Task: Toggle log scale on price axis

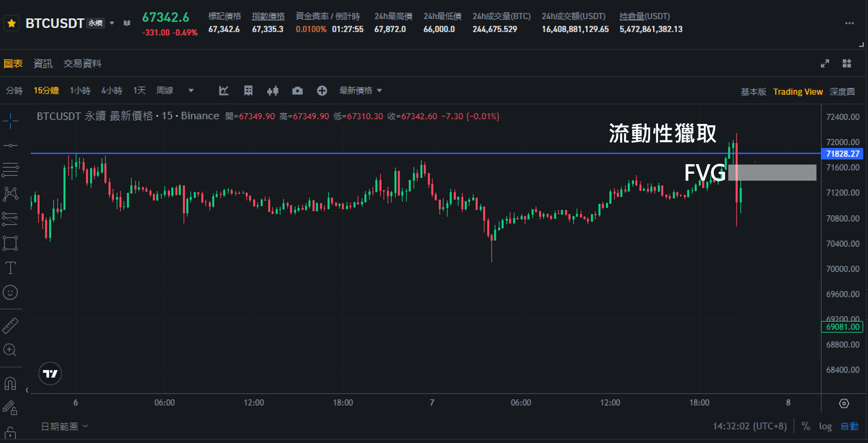Action: coord(825,426)
